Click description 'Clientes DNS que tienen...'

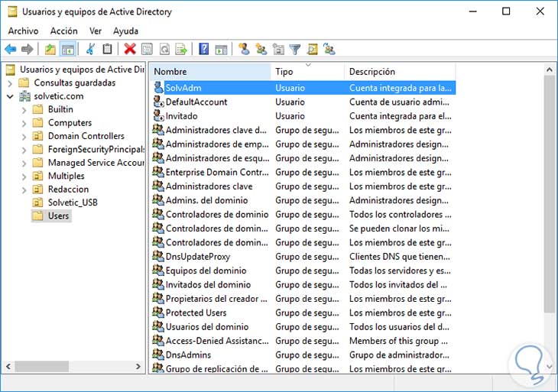[400, 257]
